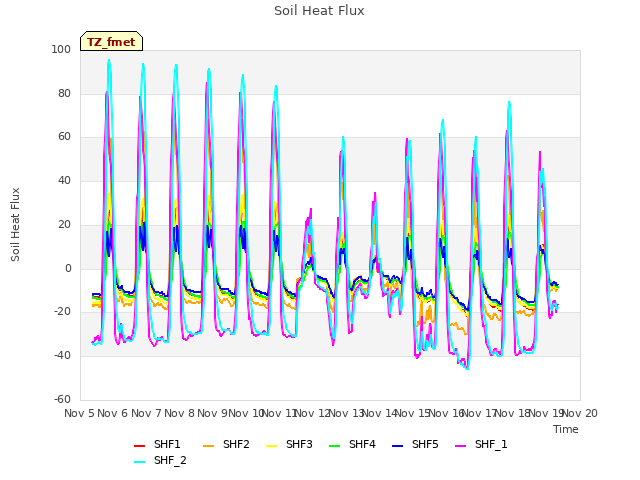Screen dimensions: 640x480
Task: Click the 20 y-axis tick label
Action: (64, 224)
